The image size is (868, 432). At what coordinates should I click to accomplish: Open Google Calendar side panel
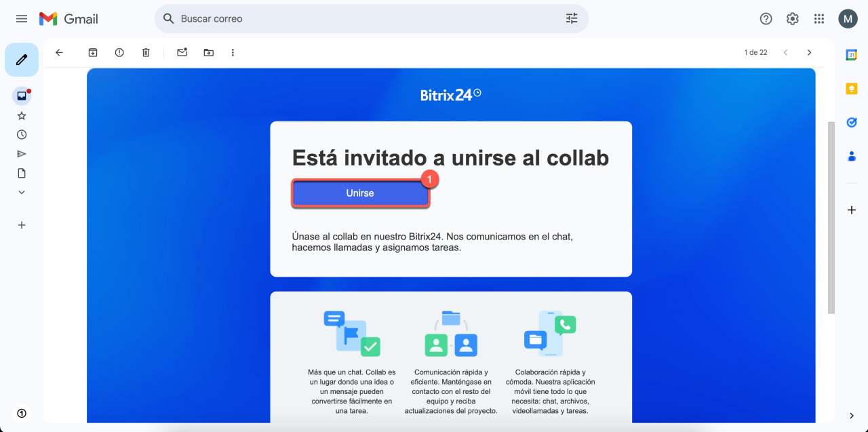(x=852, y=55)
